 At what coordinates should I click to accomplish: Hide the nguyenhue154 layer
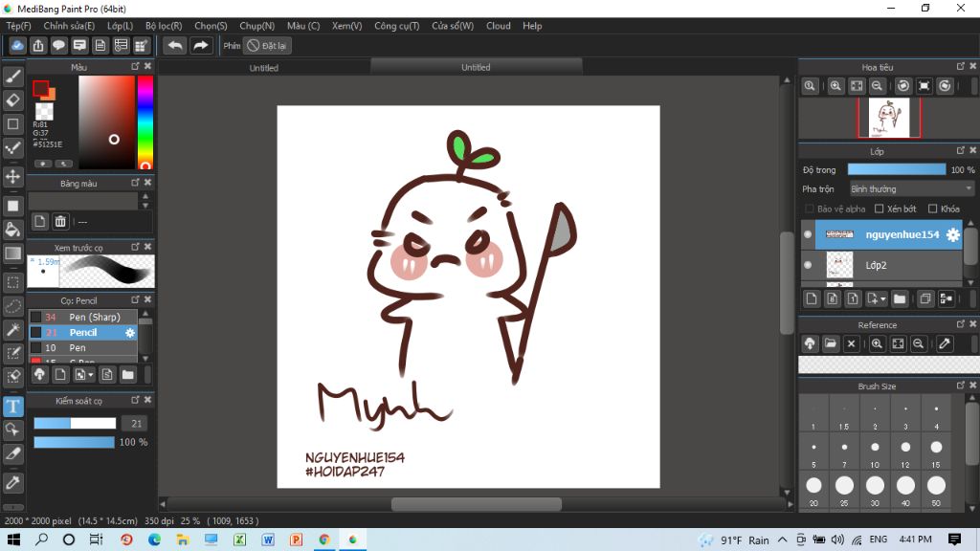click(x=808, y=235)
